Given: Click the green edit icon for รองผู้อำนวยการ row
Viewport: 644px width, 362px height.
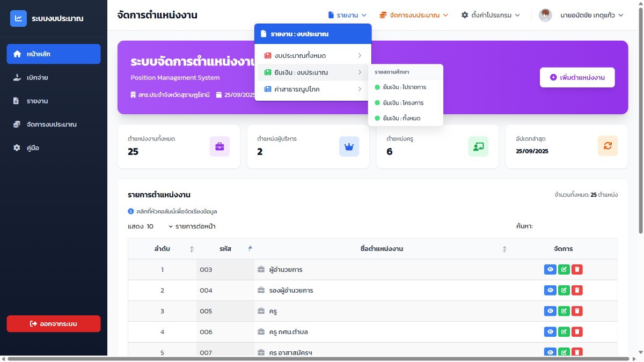Looking at the screenshot, I should (x=563, y=290).
